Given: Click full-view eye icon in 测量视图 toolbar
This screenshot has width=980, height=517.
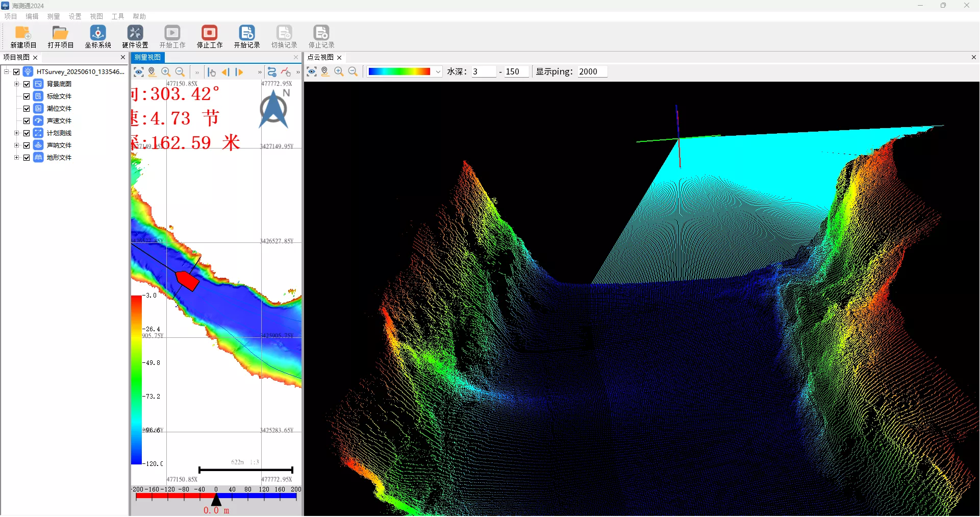Looking at the screenshot, I should (138, 72).
